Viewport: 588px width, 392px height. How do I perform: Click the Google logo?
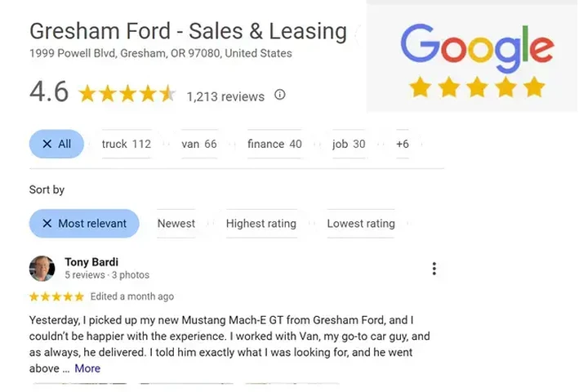coord(477,47)
